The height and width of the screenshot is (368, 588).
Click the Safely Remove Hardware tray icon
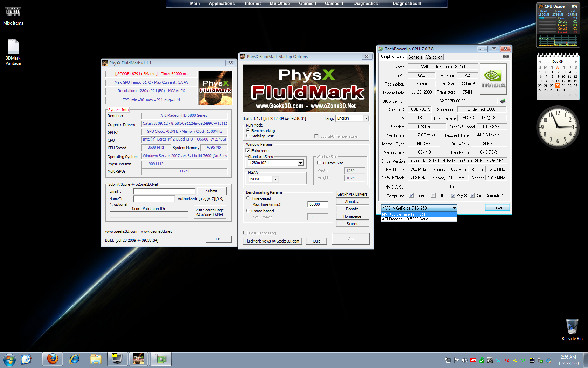(540, 360)
